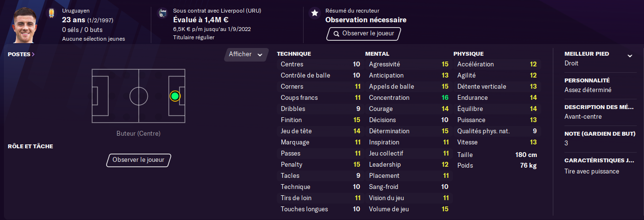The image size is (644, 220).
Task: Open the Physique attributes header
Action: pyautogui.click(x=468, y=54)
